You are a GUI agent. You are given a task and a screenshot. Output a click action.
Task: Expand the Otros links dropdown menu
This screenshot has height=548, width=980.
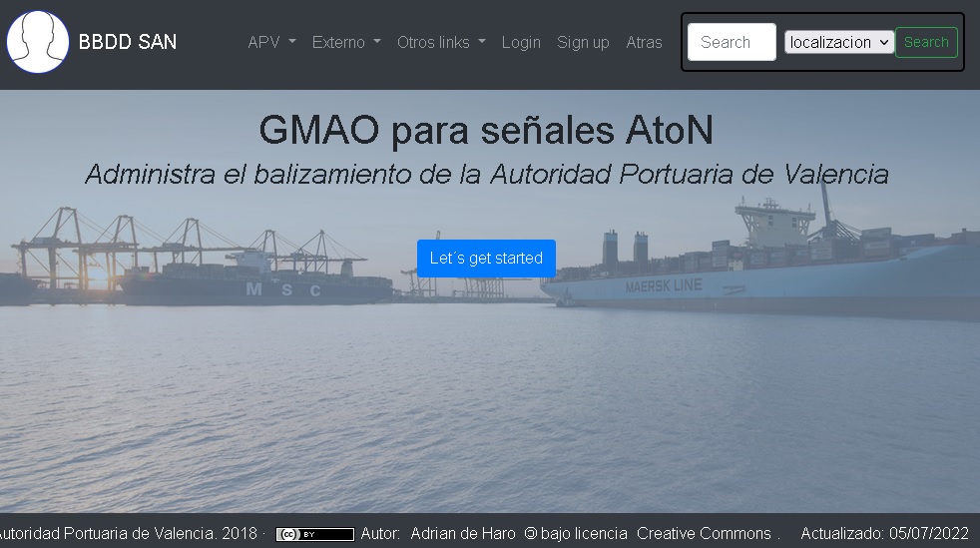441,42
